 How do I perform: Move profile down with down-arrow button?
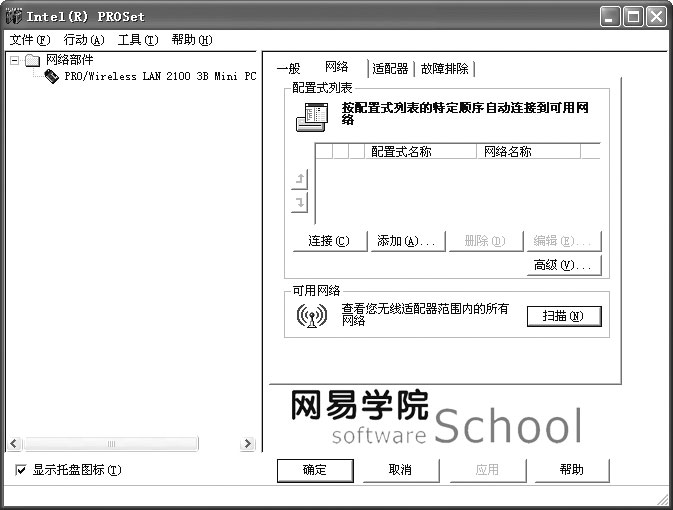click(x=300, y=202)
